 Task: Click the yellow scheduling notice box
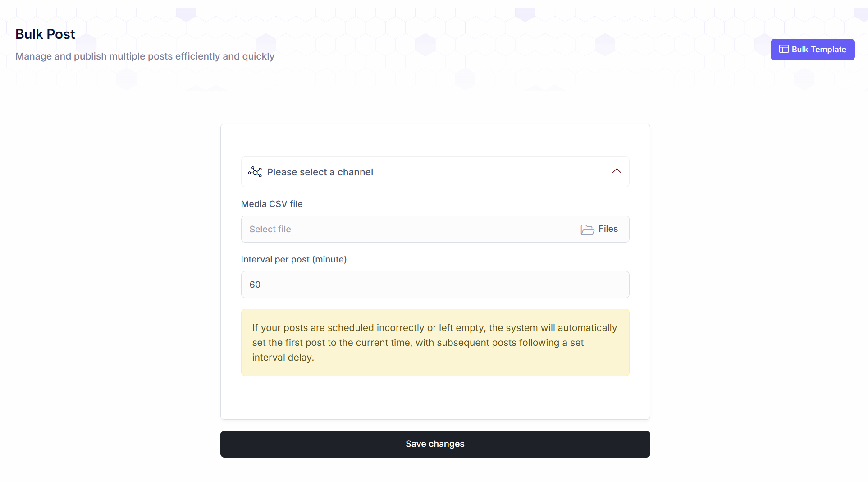[x=434, y=342]
